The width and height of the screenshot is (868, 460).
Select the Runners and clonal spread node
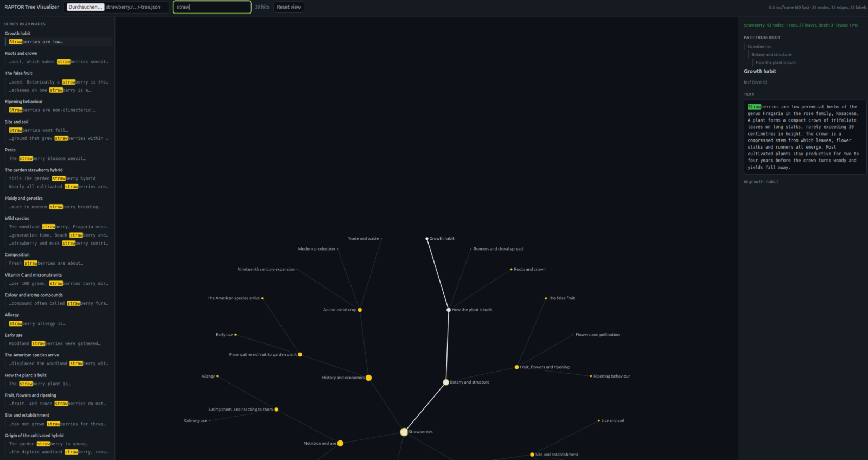471,249
